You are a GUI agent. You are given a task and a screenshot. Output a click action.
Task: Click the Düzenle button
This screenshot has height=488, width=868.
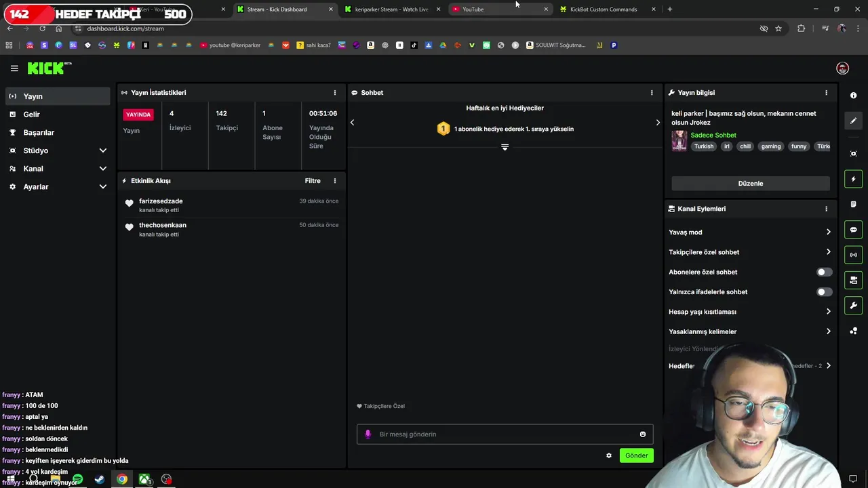[751, 184]
